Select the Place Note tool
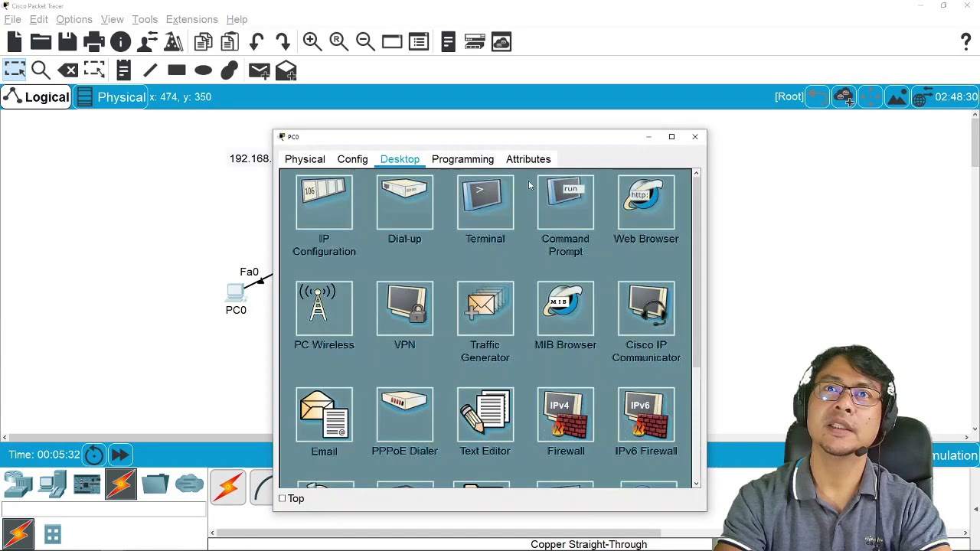980x551 pixels. click(x=123, y=71)
